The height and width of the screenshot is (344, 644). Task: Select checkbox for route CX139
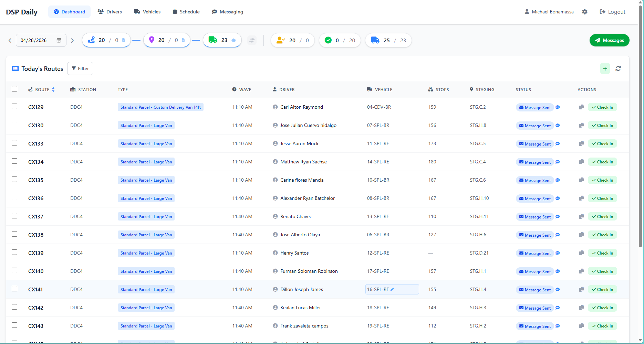[14, 252]
